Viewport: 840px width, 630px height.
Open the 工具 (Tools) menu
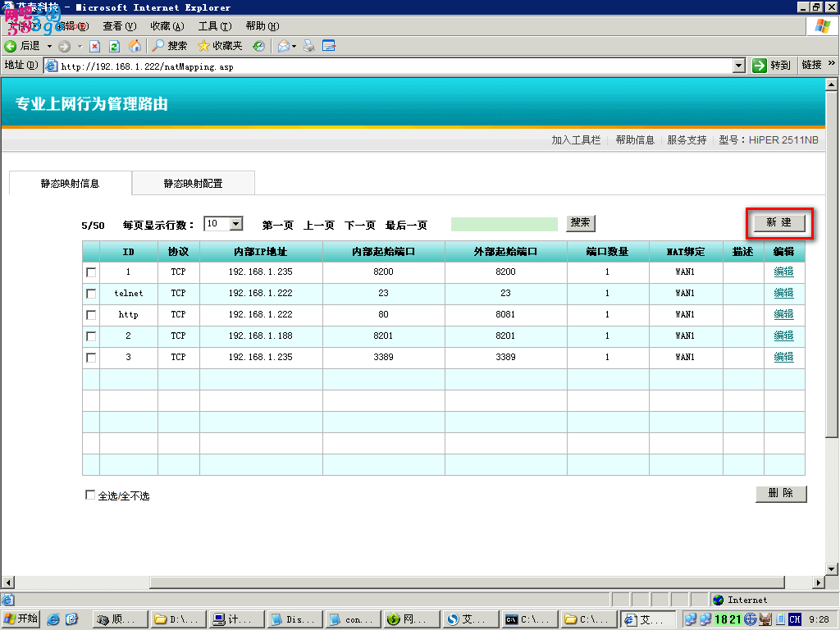click(x=215, y=25)
